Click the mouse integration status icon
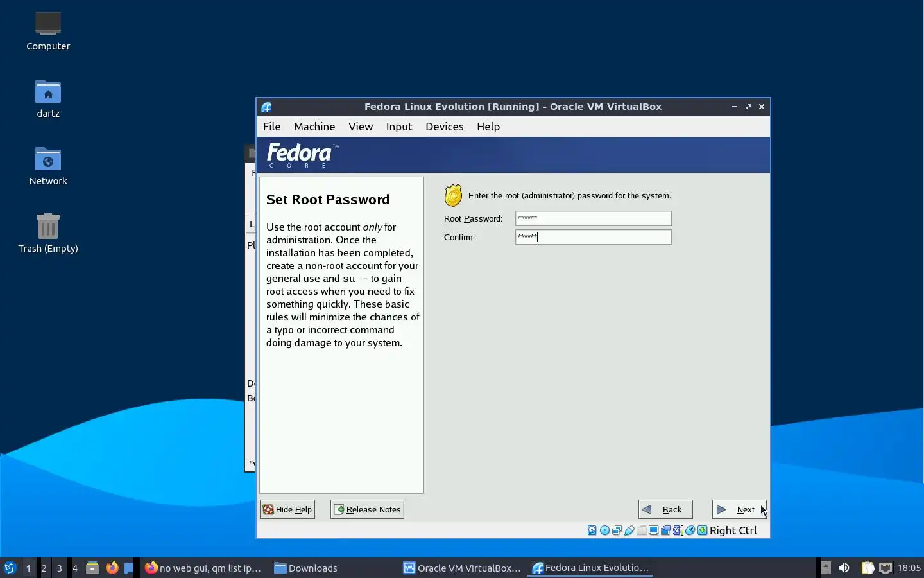 [690, 530]
